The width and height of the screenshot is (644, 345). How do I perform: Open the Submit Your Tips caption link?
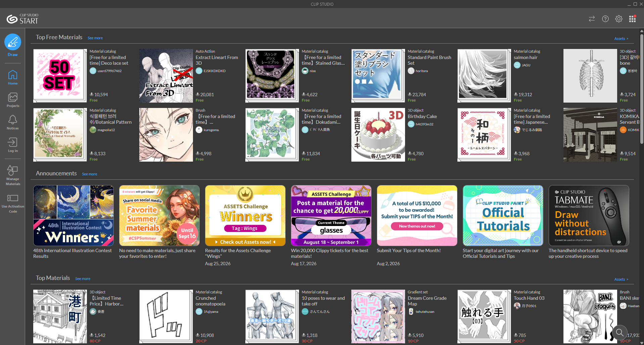[x=409, y=250]
